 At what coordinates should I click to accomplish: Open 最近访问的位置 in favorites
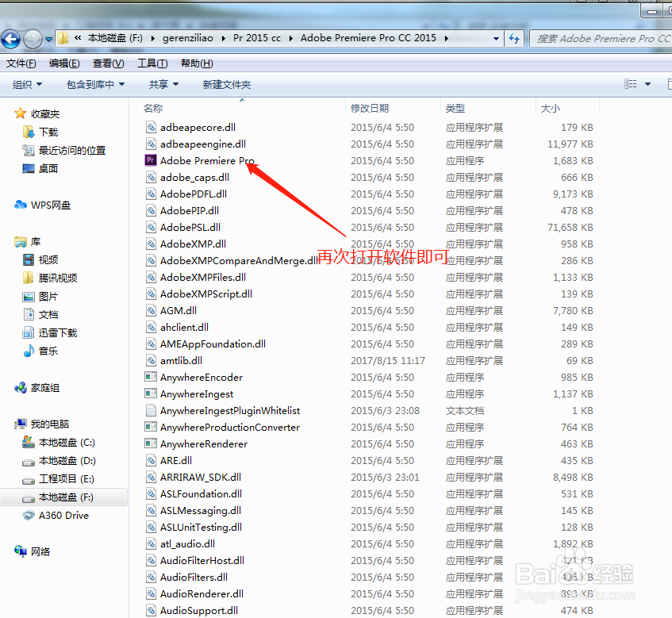[71, 151]
